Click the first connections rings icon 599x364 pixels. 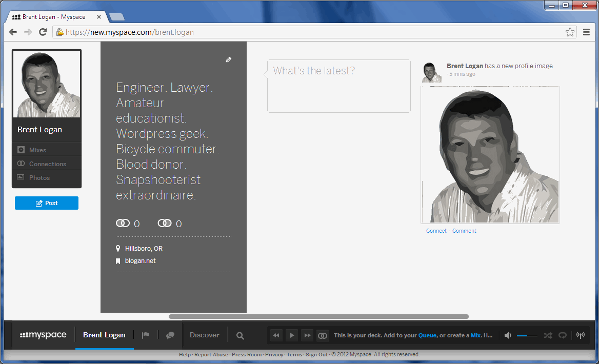point(123,223)
